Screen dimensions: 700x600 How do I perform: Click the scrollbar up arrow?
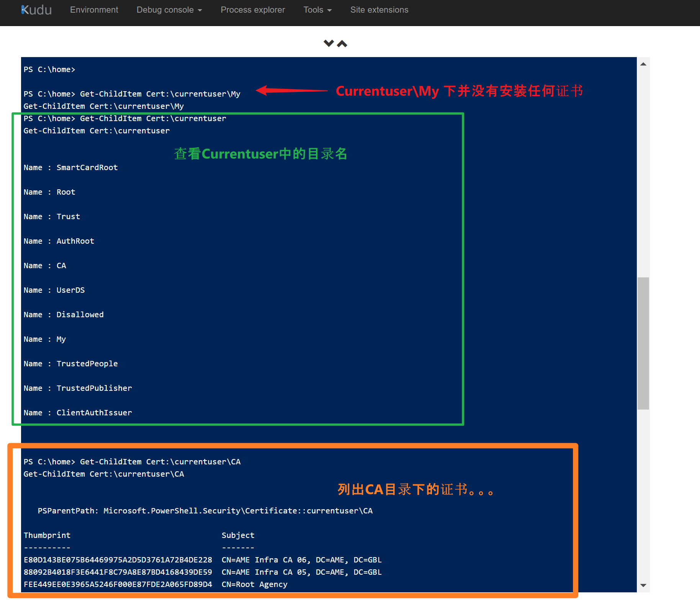click(643, 64)
